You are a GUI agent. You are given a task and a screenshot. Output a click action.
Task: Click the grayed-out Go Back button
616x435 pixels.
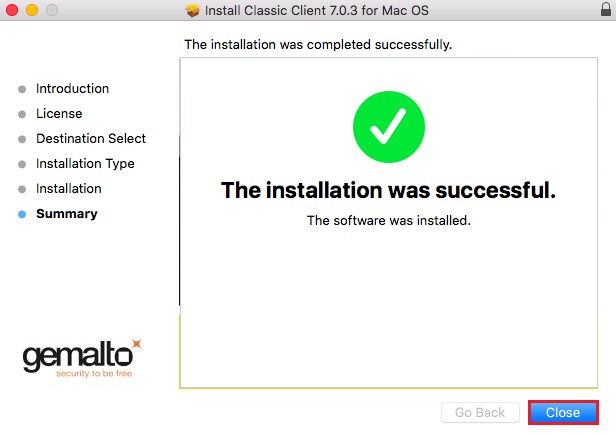[x=480, y=412]
